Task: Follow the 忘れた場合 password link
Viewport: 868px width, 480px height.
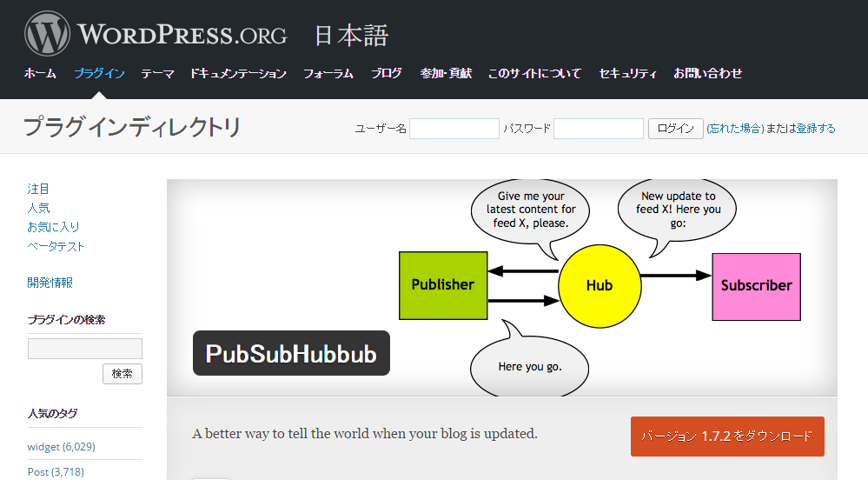Action: (735, 129)
